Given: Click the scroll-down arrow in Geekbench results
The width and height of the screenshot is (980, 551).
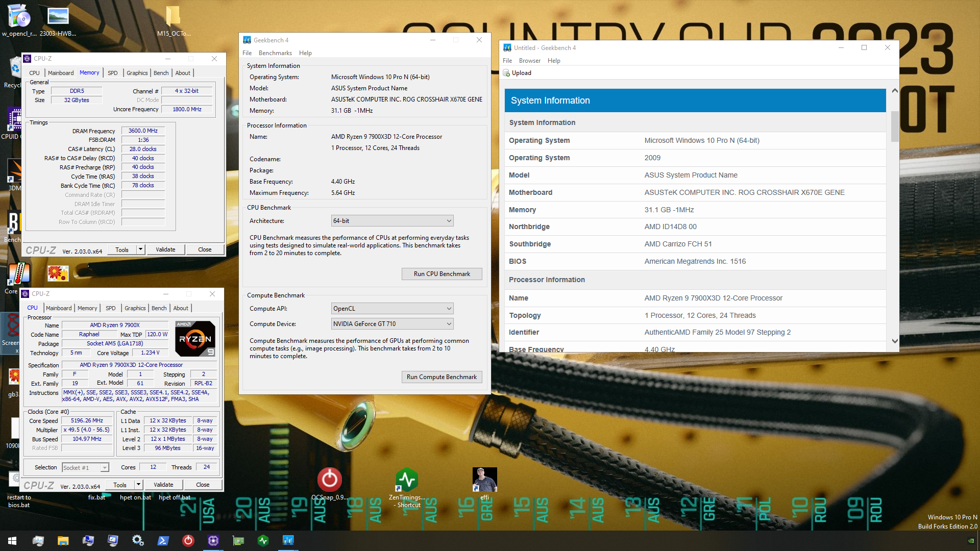Looking at the screenshot, I should coord(895,341).
